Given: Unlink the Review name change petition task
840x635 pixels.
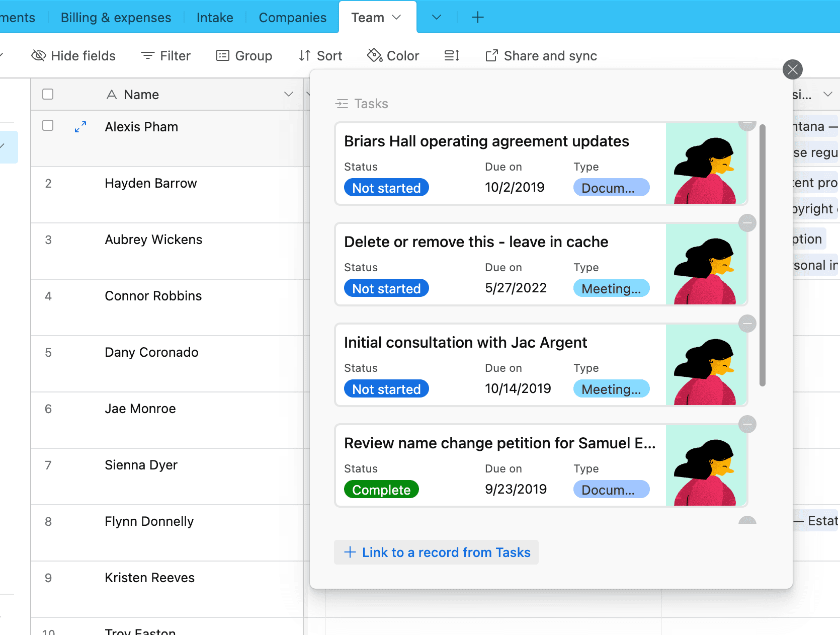Looking at the screenshot, I should [747, 424].
